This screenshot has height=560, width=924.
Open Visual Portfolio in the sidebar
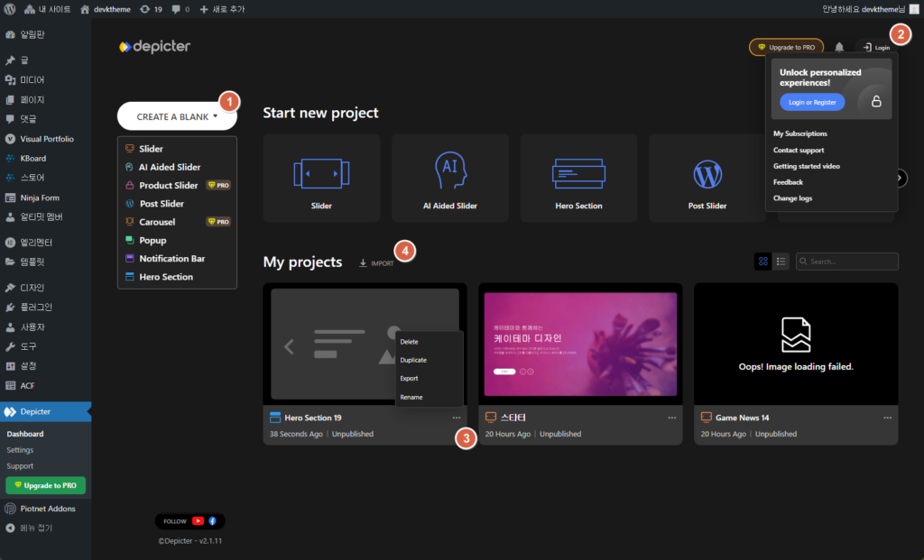coord(45,139)
